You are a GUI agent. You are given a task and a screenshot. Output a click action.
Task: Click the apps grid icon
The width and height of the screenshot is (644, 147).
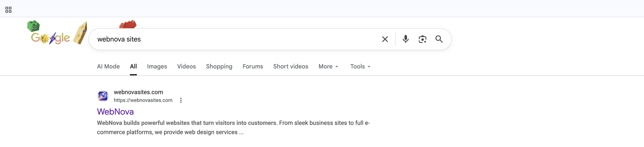tap(8, 10)
